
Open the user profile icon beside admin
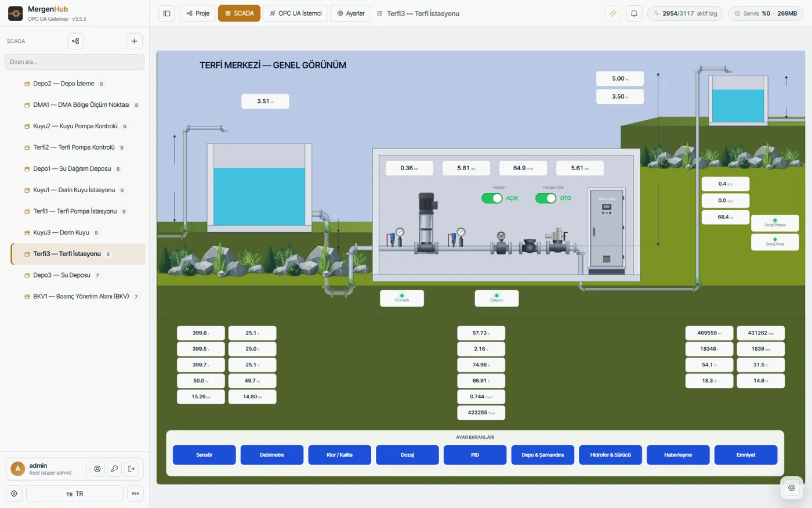click(x=97, y=469)
